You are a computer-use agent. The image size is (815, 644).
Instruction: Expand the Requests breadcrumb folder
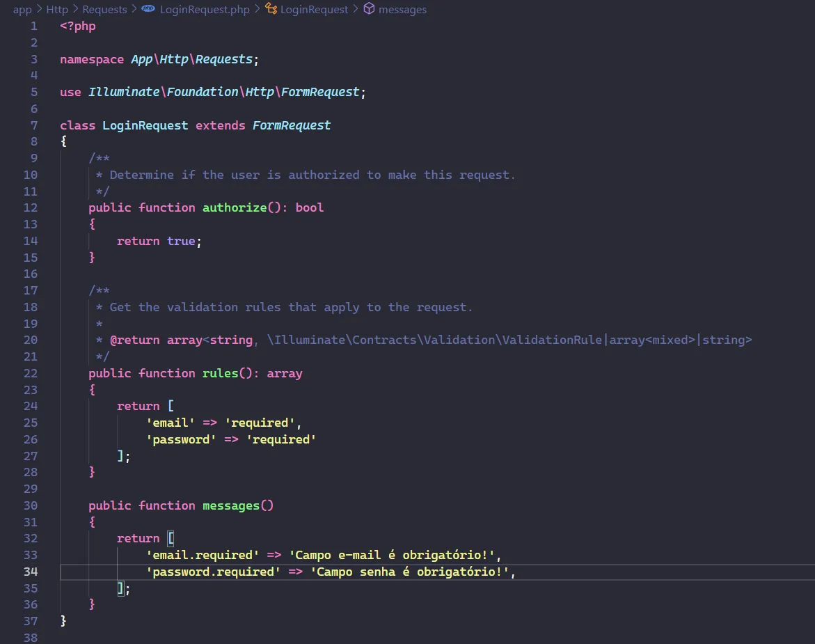tap(104, 9)
